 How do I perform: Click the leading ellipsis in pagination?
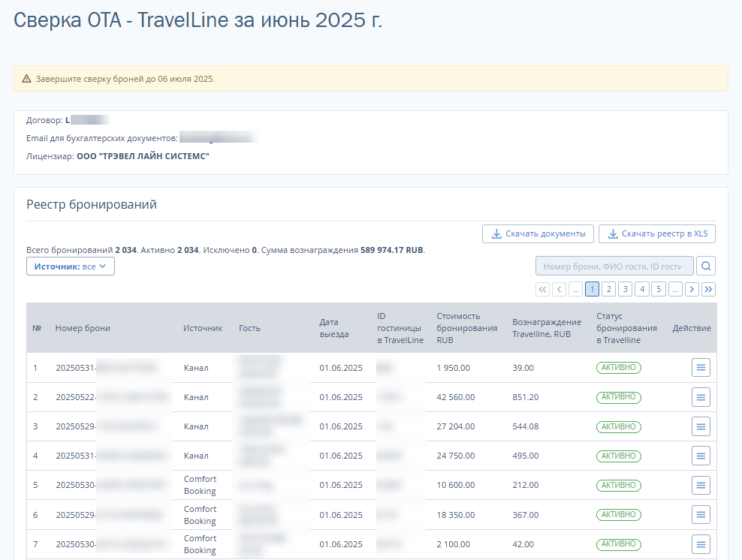[x=576, y=289]
